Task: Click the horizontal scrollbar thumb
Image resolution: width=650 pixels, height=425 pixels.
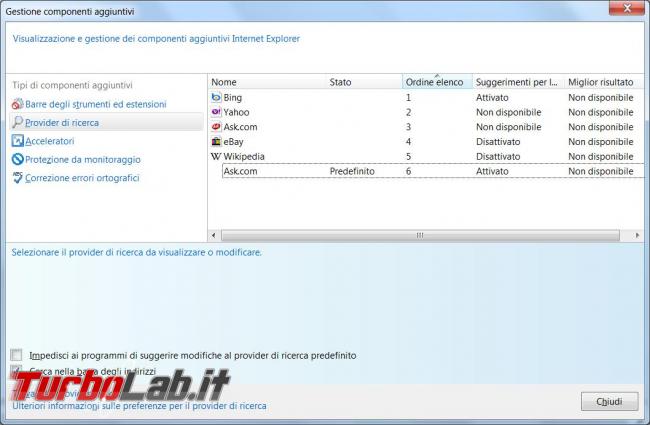Action: pyautogui.click(x=420, y=236)
